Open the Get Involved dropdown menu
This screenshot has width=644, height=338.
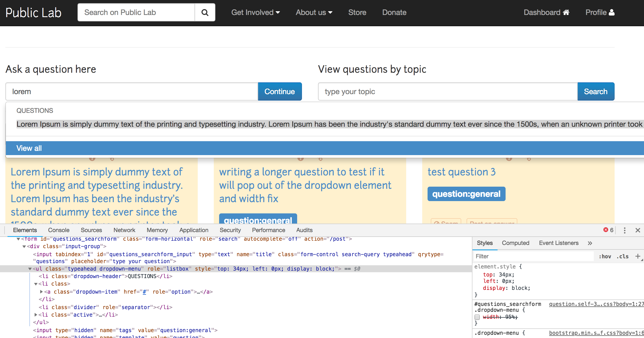coord(255,12)
